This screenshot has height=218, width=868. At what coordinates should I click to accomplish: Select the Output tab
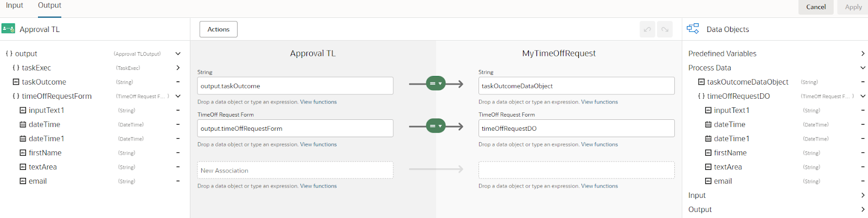[x=49, y=5]
